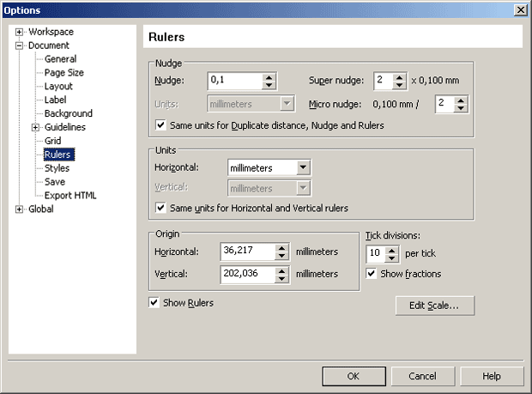Increase Tick divisions per tick
Viewport: 532px width, 394px height.
(x=391, y=251)
